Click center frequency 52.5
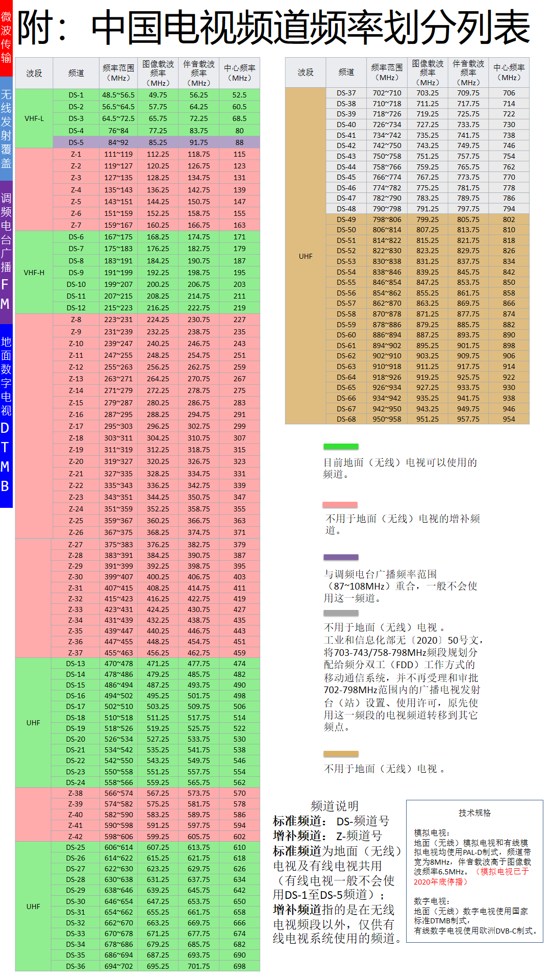551x980 pixels. (239, 95)
